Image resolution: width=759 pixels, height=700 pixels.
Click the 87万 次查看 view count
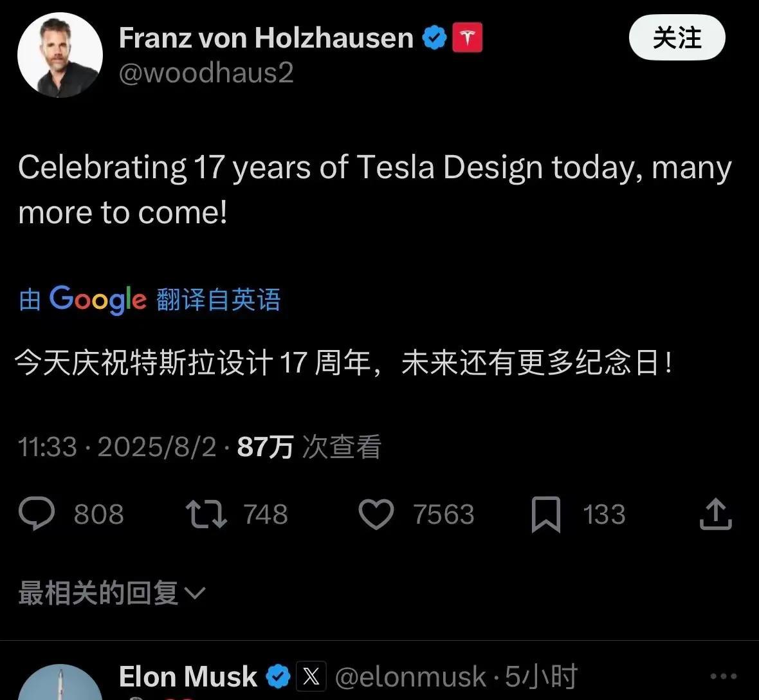pos(309,447)
